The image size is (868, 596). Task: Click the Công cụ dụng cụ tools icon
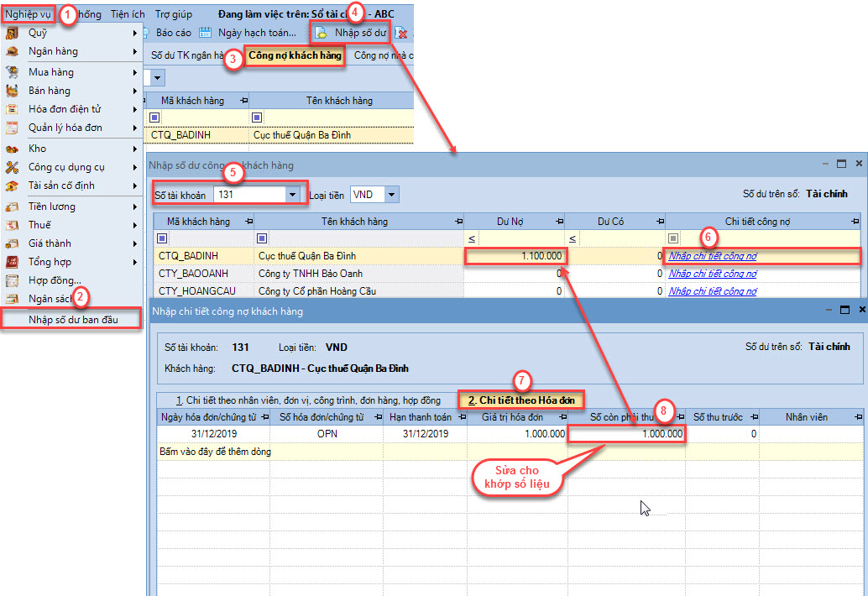coord(12,167)
